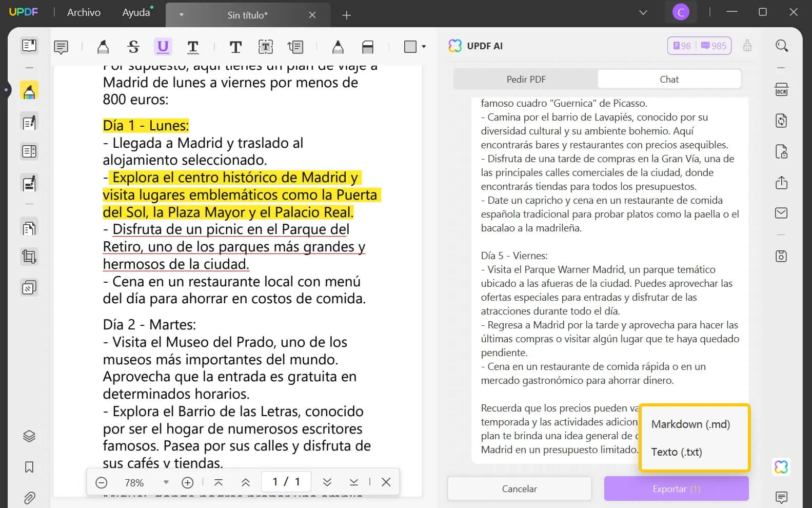Open the batch process tool icon
The image size is (812, 508).
[29, 287]
